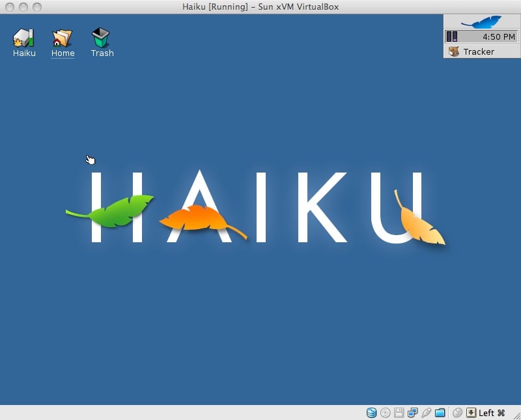Click the shared folders status icon
This screenshot has width=521, height=420.
click(x=440, y=413)
